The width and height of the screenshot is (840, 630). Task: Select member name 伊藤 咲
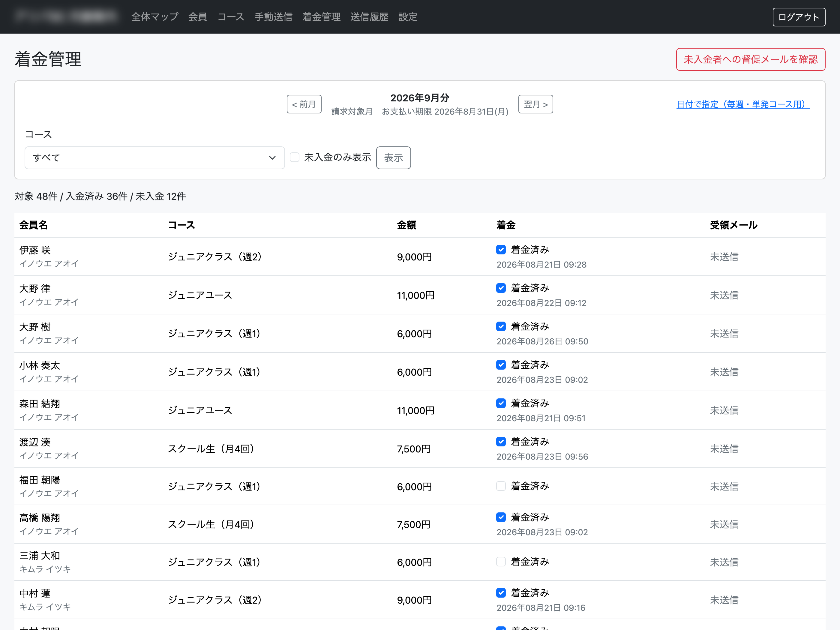click(35, 250)
